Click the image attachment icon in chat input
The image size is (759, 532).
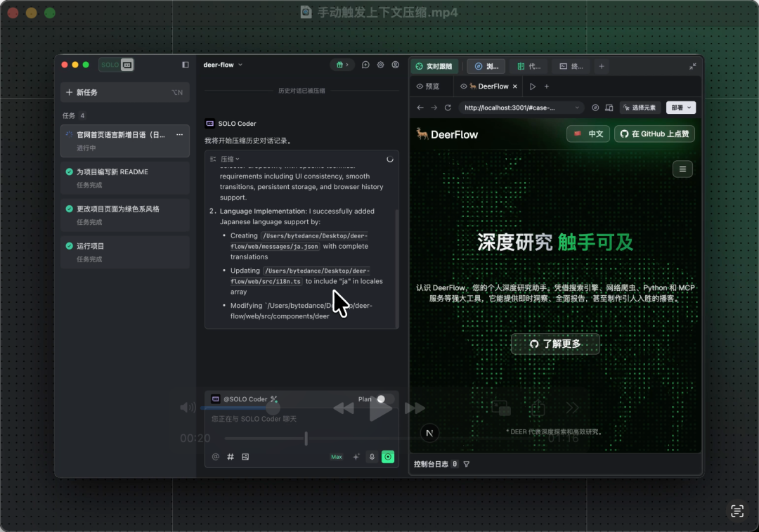[245, 457]
